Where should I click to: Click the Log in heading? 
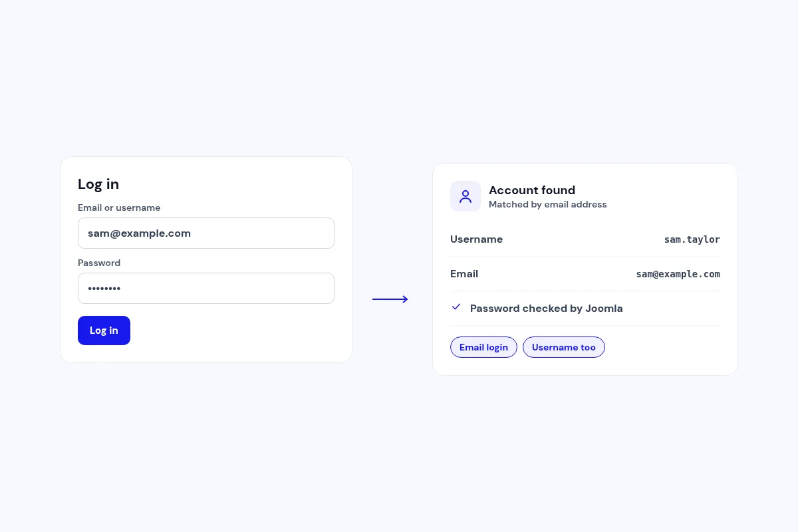click(x=98, y=184)
